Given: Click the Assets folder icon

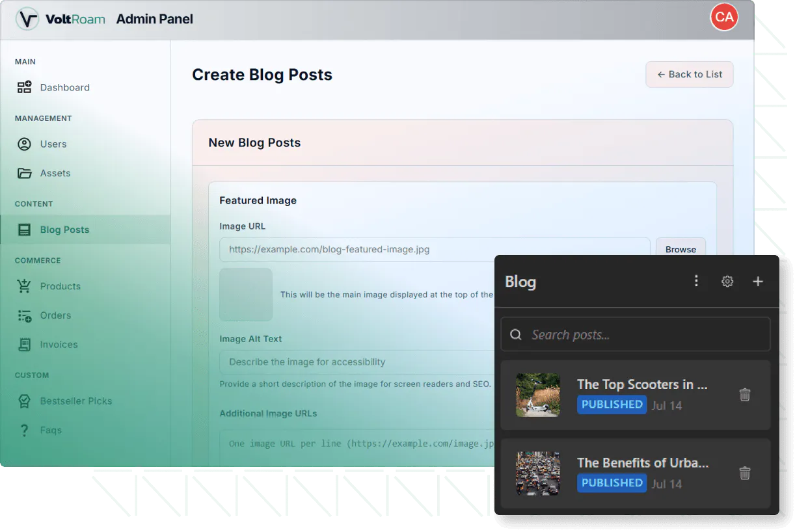Looking at the screenshot, I should click(x=24, y=173).
